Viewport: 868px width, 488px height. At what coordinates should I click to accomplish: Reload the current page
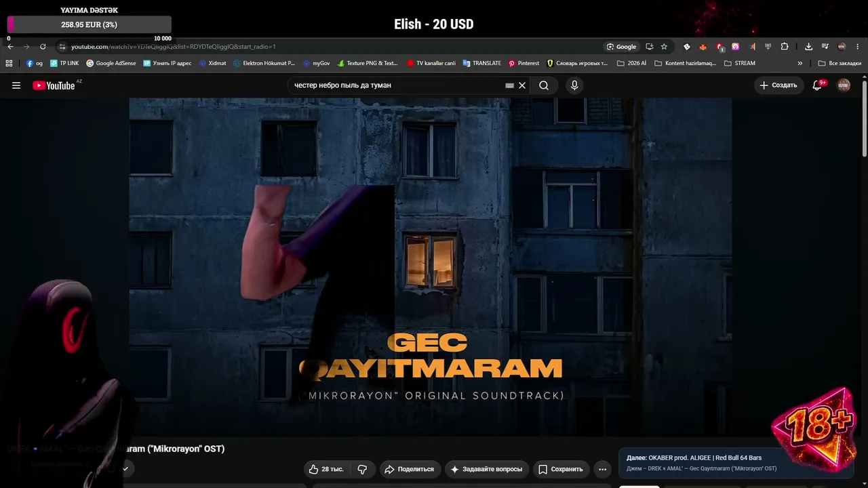click(x=43, y=47)
